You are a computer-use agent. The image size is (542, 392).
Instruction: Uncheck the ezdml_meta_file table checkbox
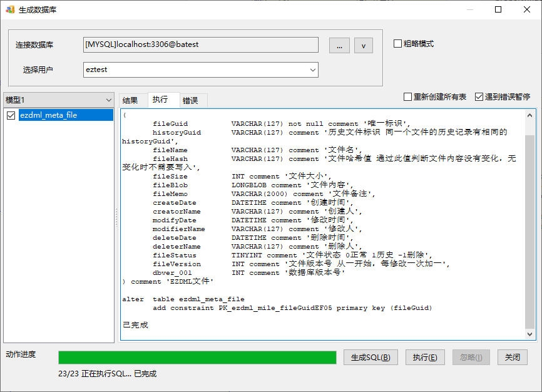pyautogui.click(x=11, y=115)
